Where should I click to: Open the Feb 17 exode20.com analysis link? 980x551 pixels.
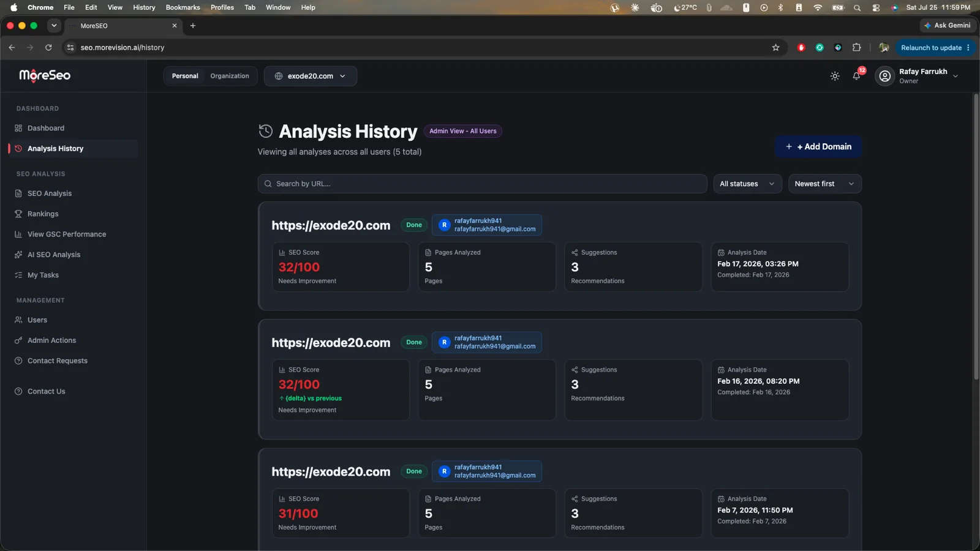331,225
